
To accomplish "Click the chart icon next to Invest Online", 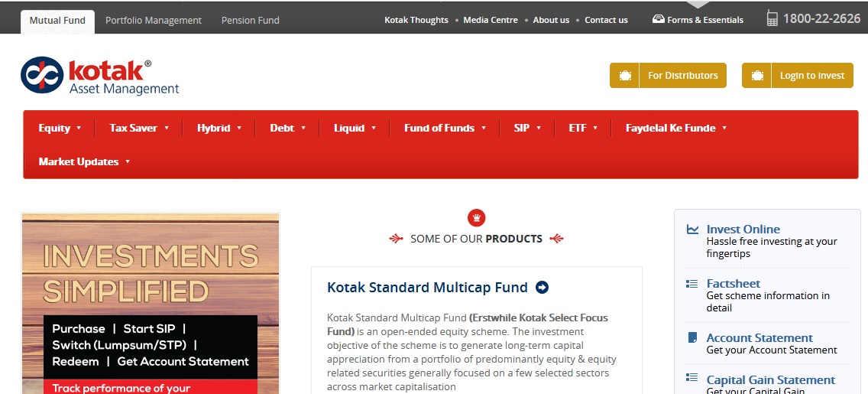I will point(692,229).
